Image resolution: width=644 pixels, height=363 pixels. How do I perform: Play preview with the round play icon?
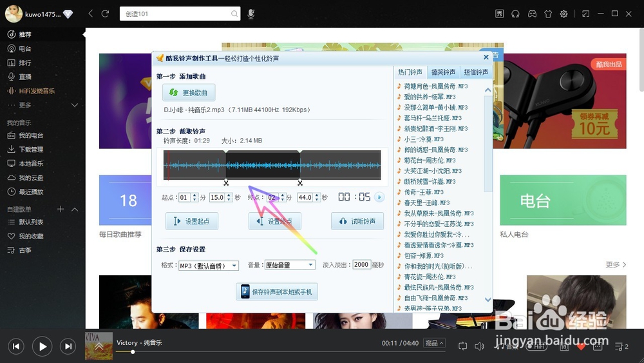(379, 197)
